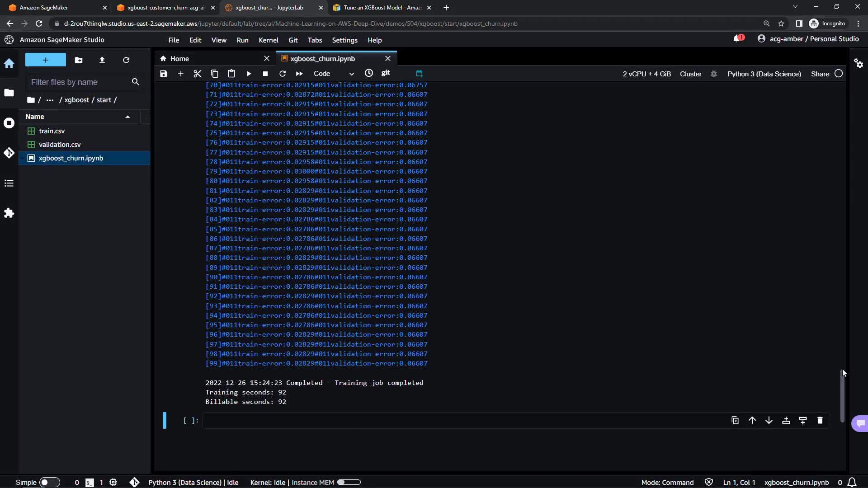Open the Git sidebar panel

coord(9,153)
